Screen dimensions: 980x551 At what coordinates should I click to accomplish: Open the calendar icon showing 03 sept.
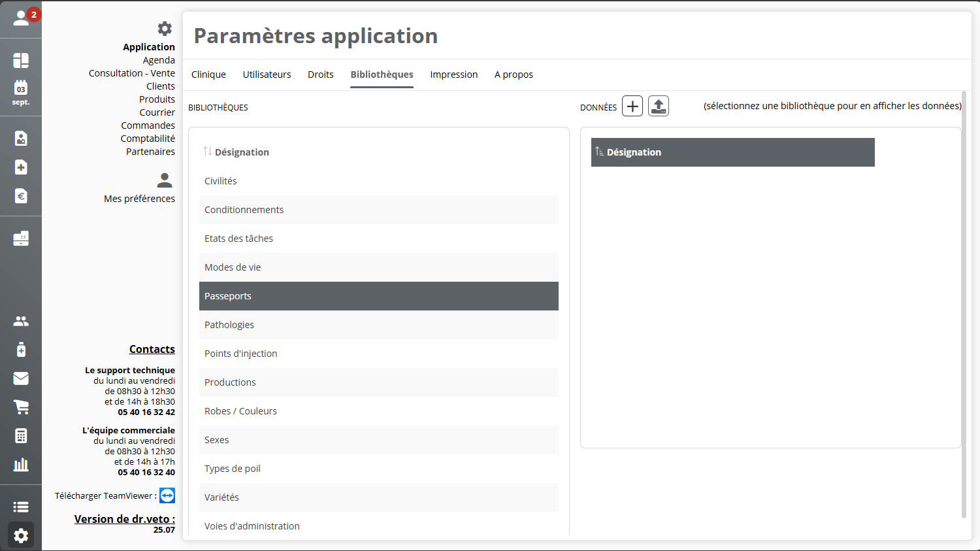click(x=21, y=93)
